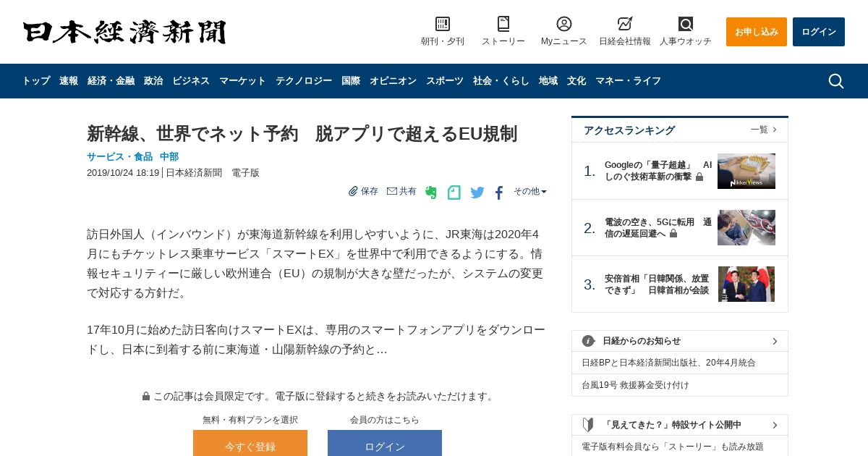This screenshot has width=868, height=456.
Task: Select 社会・くらし in navigation bar
Action: [501, 81]
